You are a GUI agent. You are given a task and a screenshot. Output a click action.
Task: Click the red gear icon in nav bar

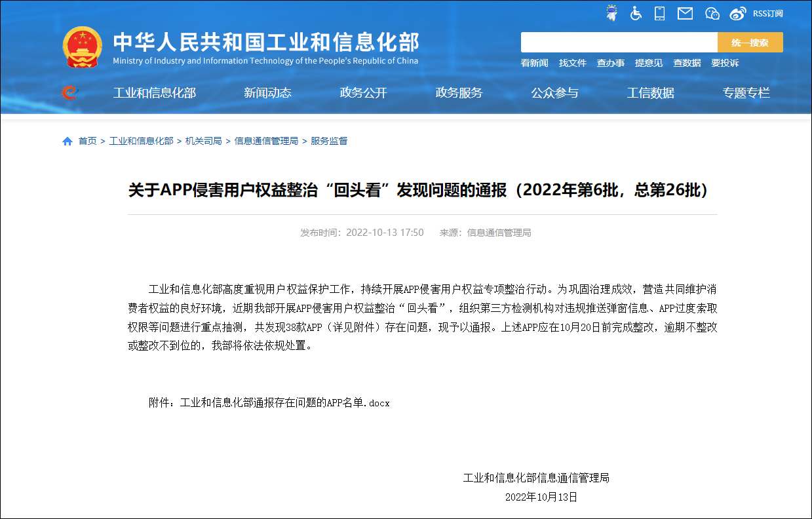coord(69,93)
